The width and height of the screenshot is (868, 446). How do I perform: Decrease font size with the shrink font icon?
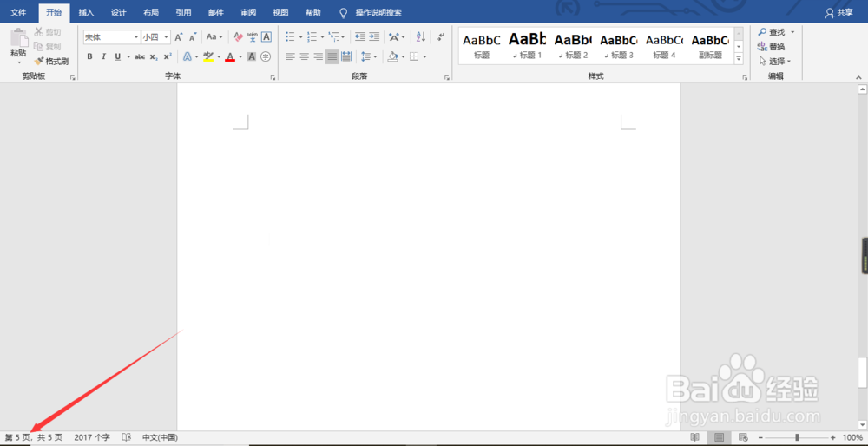pyautogui.click(x=193, y=37)
